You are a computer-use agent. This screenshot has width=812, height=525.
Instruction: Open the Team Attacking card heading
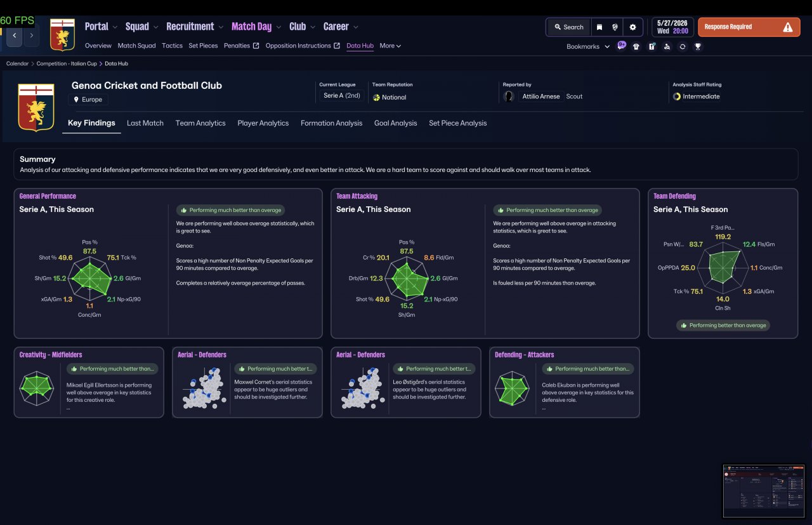click(x=357, y=196)
